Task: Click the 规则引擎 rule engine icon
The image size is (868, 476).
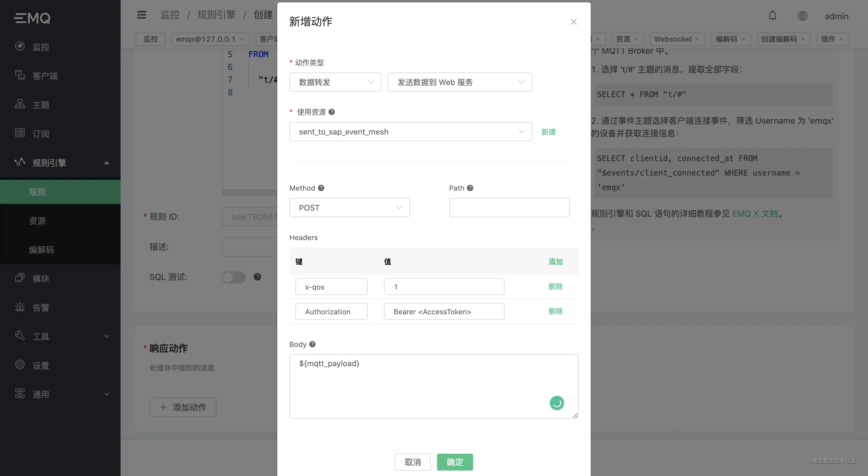Action: click(x=20, y=162)
